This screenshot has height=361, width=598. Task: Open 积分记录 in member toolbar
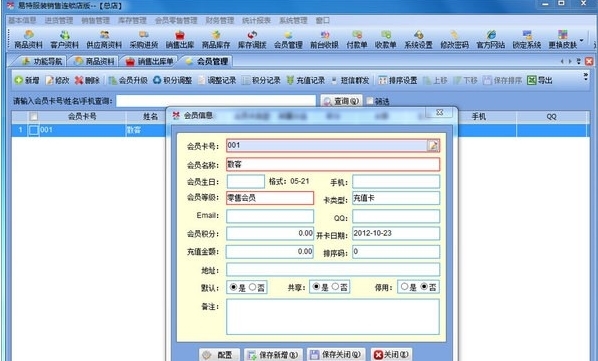(x=262, y=80)
